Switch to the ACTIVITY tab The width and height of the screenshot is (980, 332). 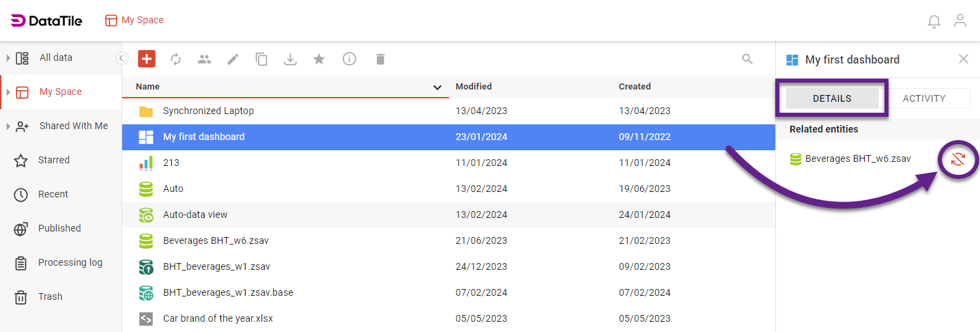coord(924,98)
